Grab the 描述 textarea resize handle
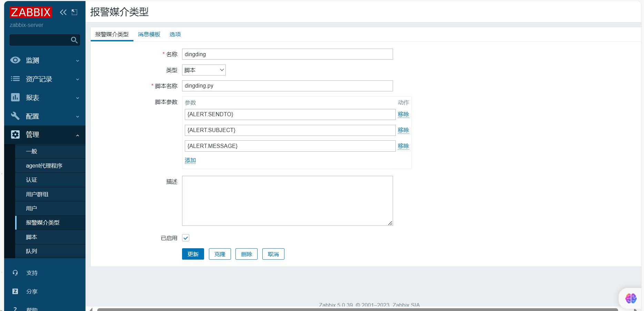The height and width of the screenshot is (311, 644). [390, 223]
